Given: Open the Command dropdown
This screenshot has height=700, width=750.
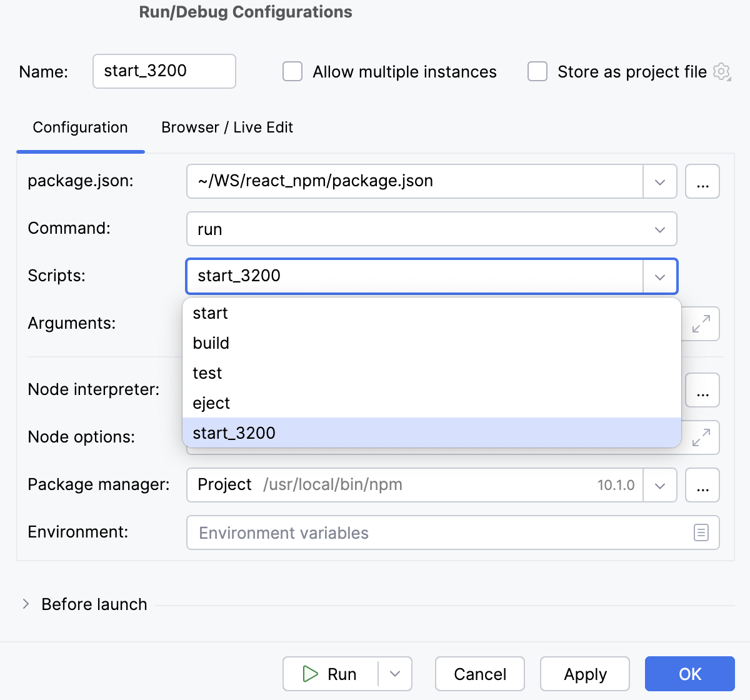Looking at the screenshot, I should click(x=659, y=229).
